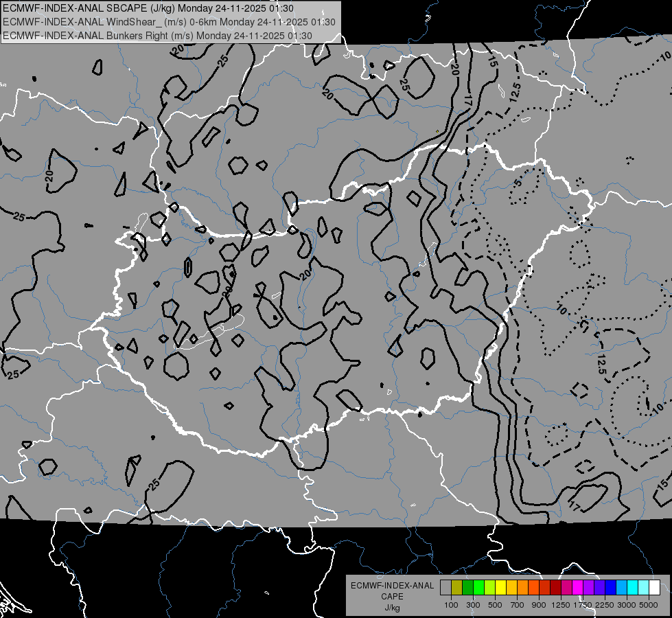
Task: Click the legend value 1250
Action: point(561,605)
